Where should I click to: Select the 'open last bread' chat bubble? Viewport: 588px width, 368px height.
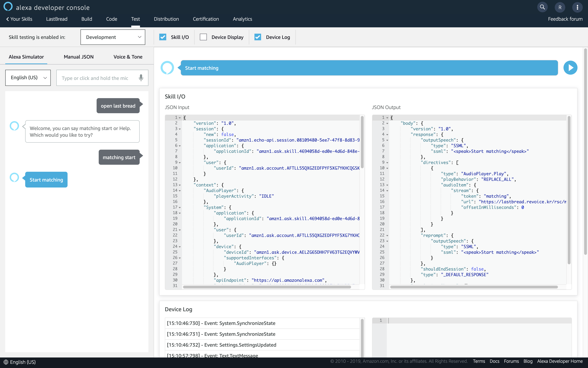118,106
